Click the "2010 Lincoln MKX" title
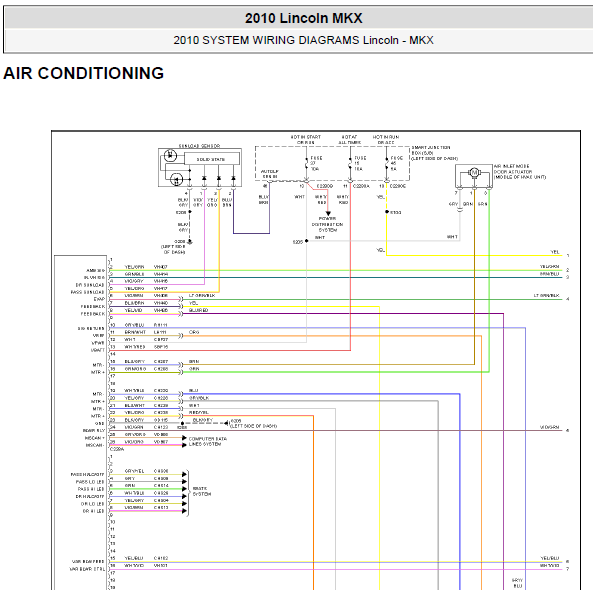 303,18
